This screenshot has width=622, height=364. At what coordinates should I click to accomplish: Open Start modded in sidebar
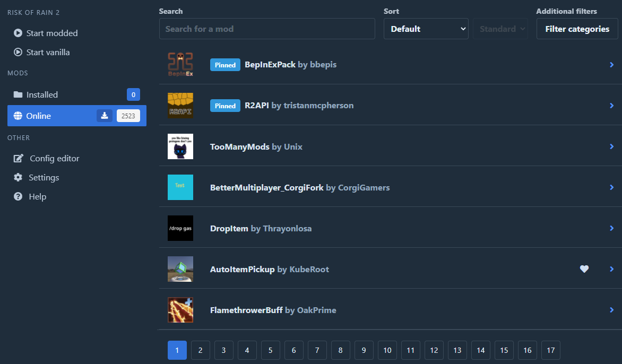[x=76, y=33]
